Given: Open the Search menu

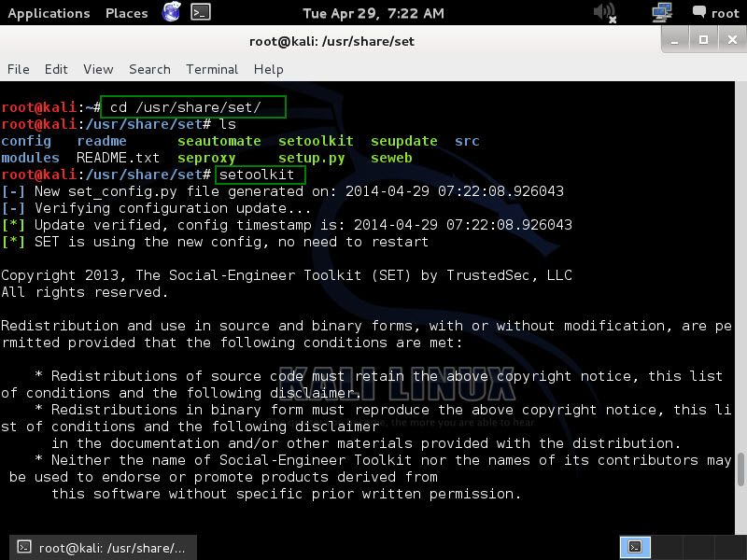Looking at the screenshot, I should 149,69.
